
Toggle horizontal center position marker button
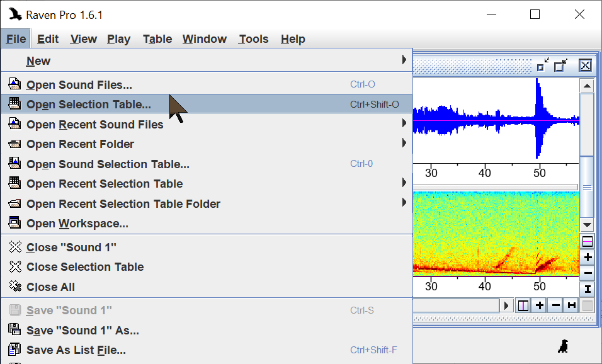coord(523,305)
